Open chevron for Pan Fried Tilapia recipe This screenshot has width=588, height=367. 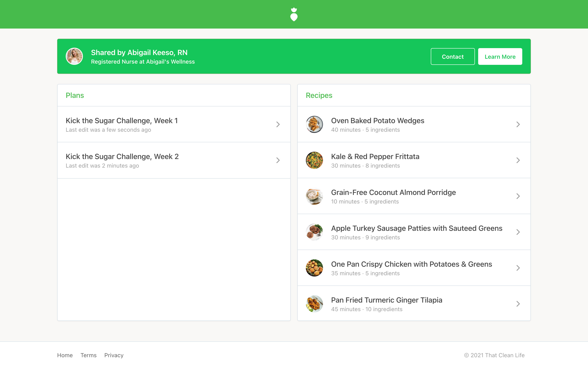518,304
